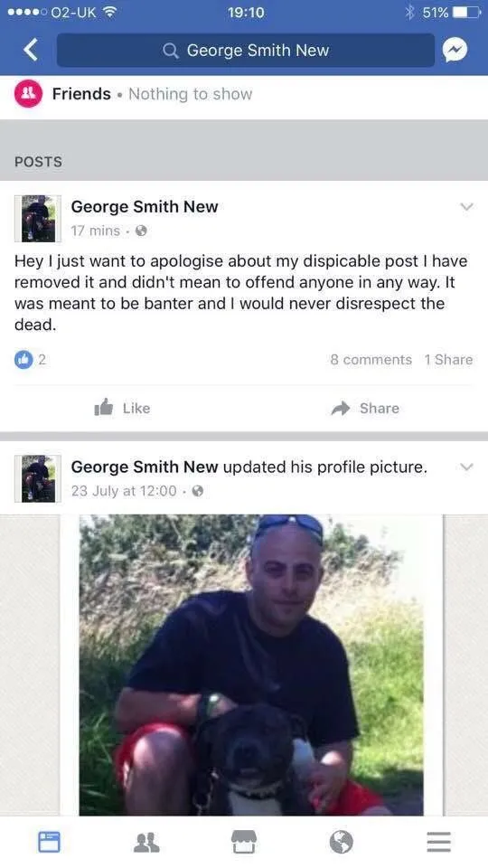Open Notifications globe in bottom bar
This screenshot has height=868, width=488.
[x=342, y=842]
